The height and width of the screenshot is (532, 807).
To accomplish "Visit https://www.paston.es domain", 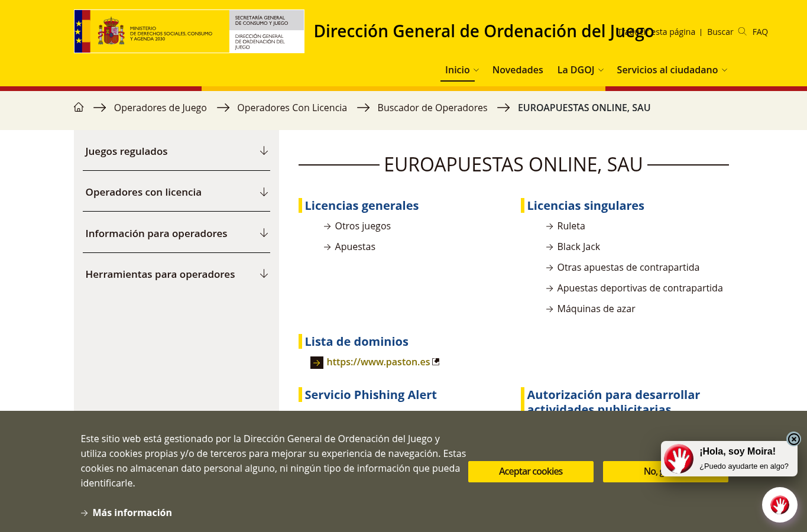I will [378, 362].
